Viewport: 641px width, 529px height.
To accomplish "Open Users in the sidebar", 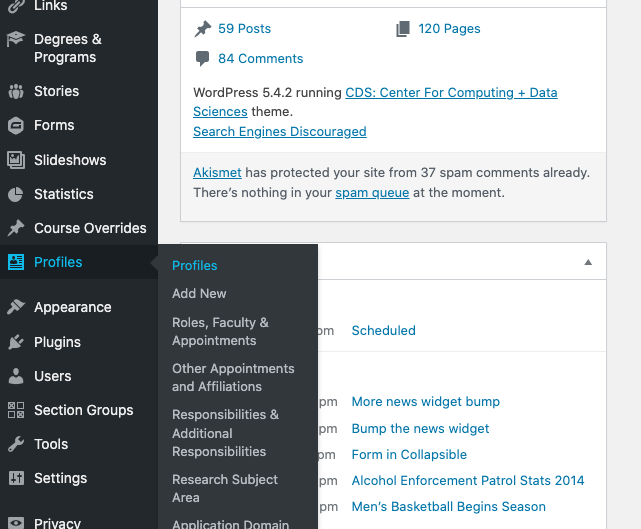I will (x=53, y=376).
